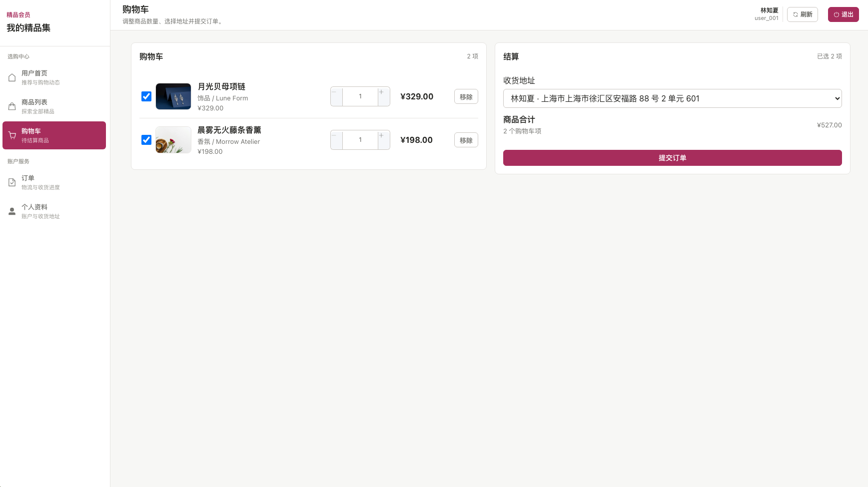The image size is (868, 487).
Task: Click the 晨雾无火藤条香薰 product thumbnail
Action: 173,140
